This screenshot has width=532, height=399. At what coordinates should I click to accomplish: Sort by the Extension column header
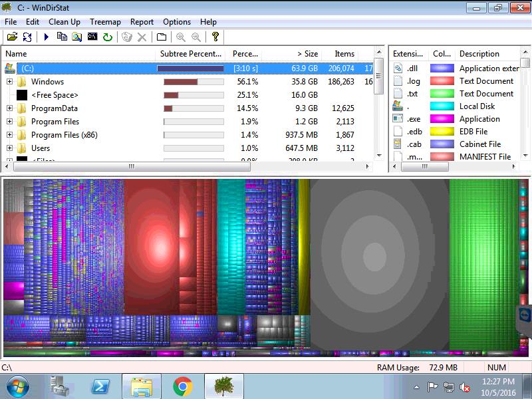(409, 54)
